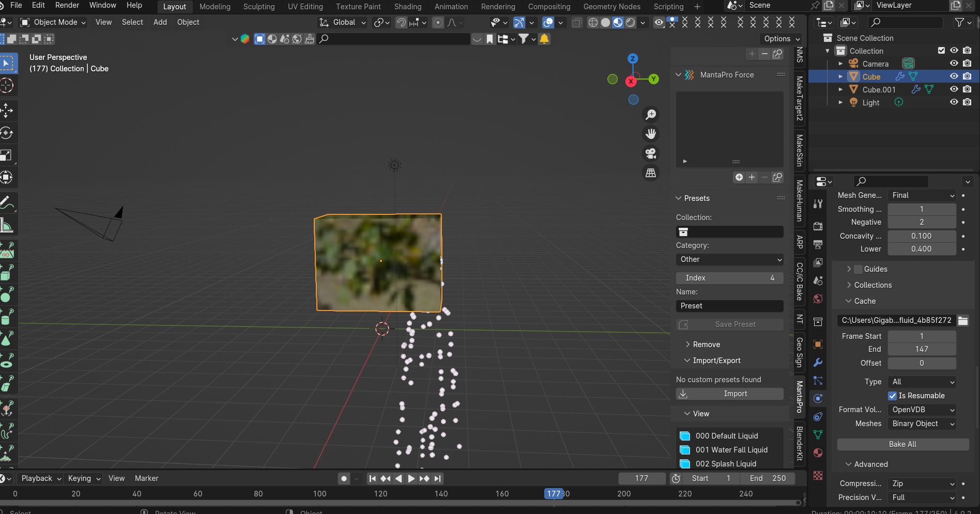
Task: Select the Rotate tool
Action: pos(7,133)
